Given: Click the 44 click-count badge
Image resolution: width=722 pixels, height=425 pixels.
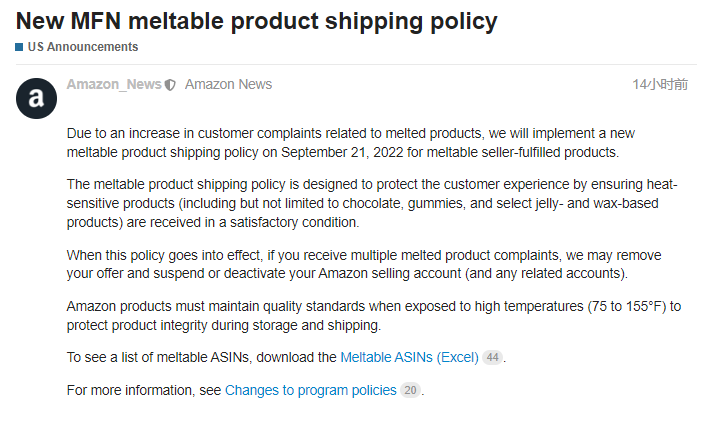Looking at the screenshot, I should coord(492,357).
